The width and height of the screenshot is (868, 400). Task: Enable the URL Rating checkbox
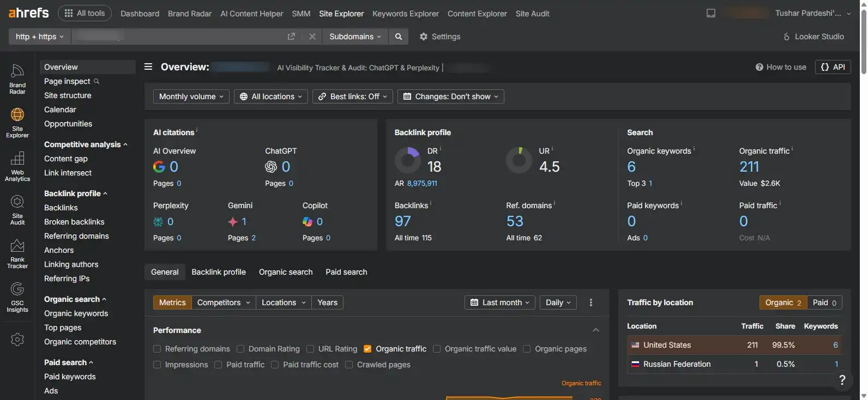310,349
